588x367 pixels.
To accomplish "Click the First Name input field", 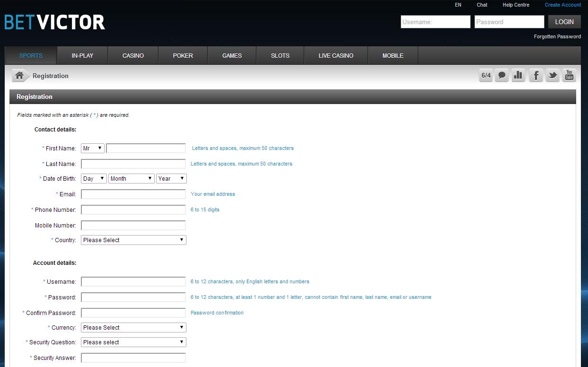I will point(146,149).
